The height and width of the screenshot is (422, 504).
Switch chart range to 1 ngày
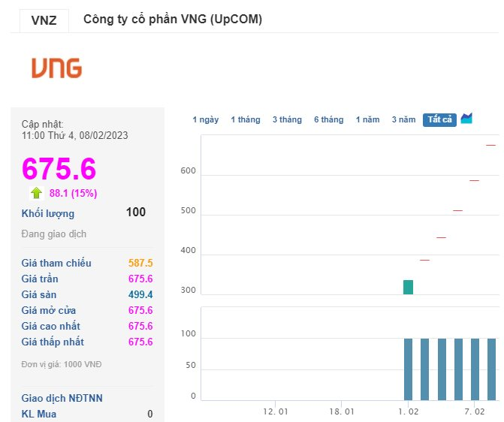click(206, 120)
